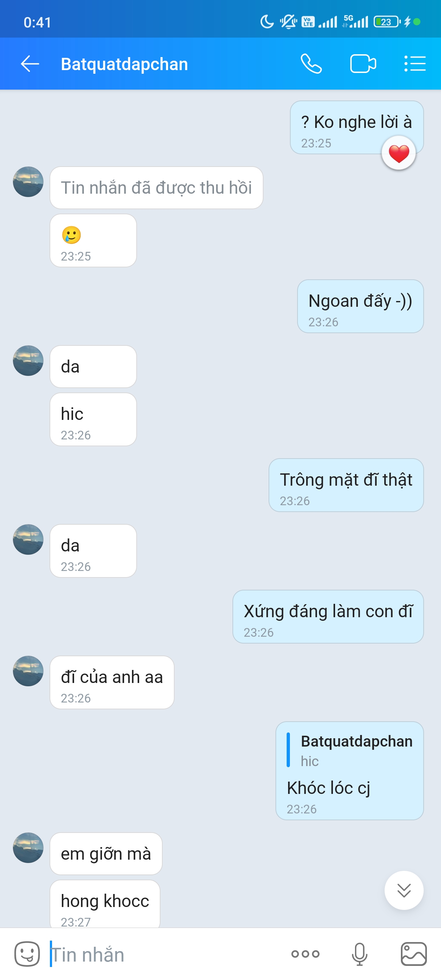
Task: Tap the quoted 'hic' reply preview
Action: pos(349,751)
